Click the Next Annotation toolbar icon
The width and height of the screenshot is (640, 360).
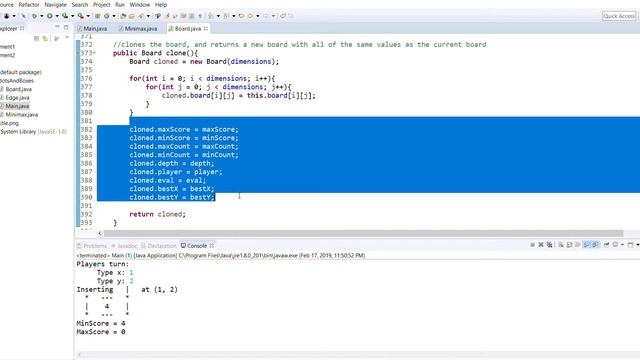pos(211,16)
